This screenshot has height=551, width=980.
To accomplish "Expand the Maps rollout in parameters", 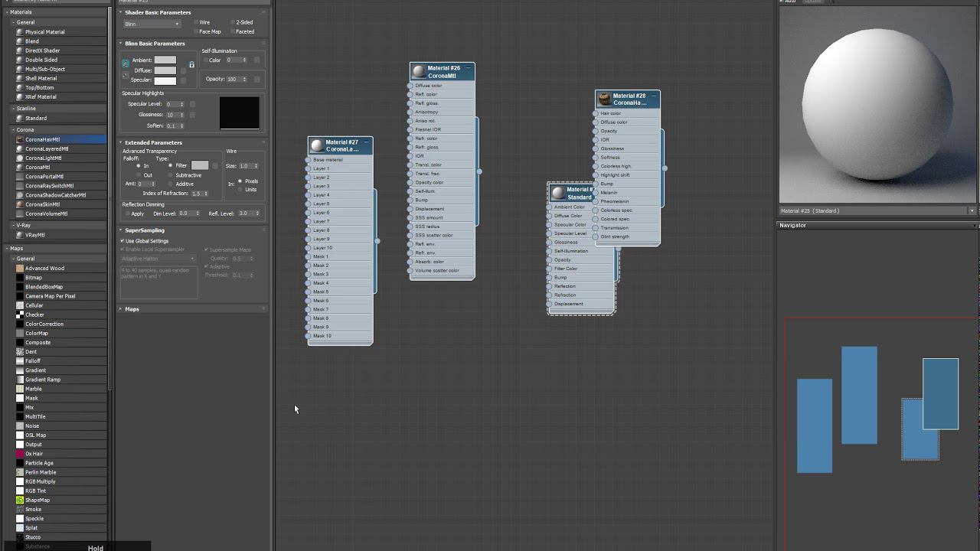I will pyautogui.click(x=121, y=309).
